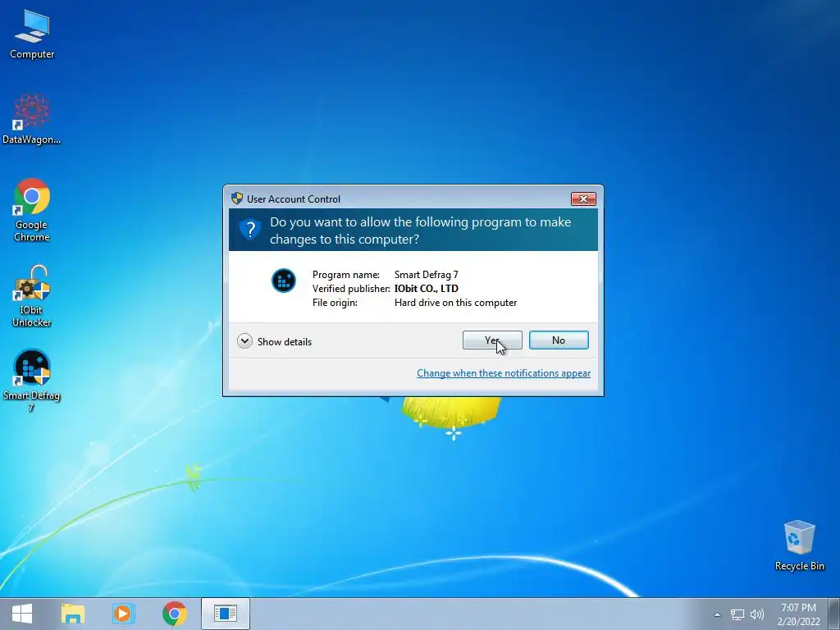
Task: Open the clock showing 7:07 PM
Action: click(x=798, y=614)
